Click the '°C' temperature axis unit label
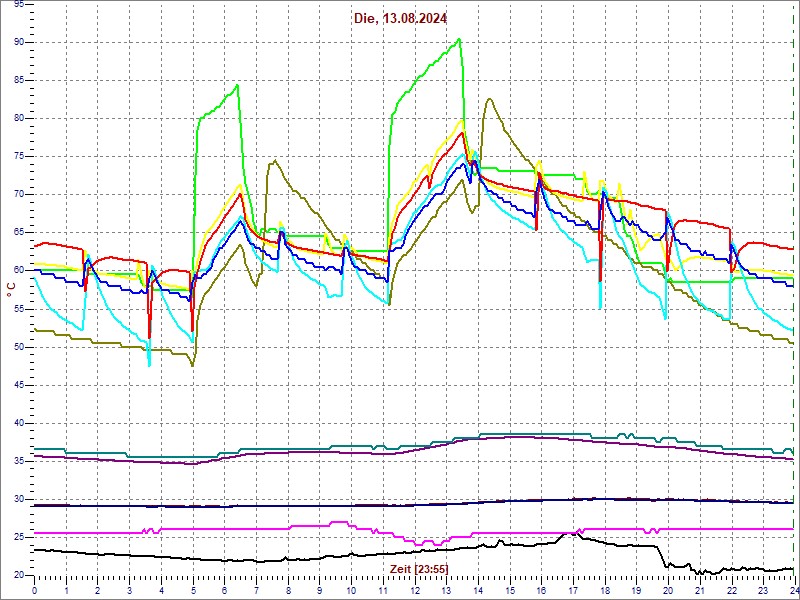The width and height of the screenshot is (800, 600). (x=11, y=290)
